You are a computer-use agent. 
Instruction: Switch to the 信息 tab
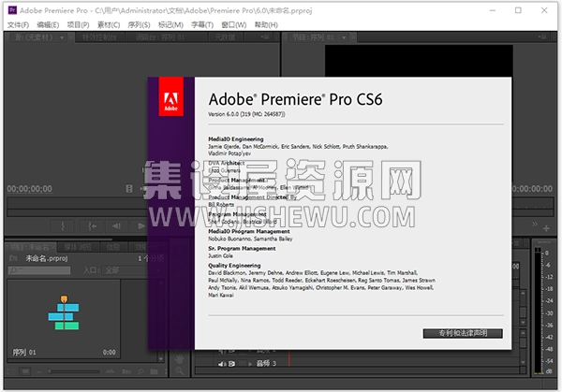click(x=113, y=247)
